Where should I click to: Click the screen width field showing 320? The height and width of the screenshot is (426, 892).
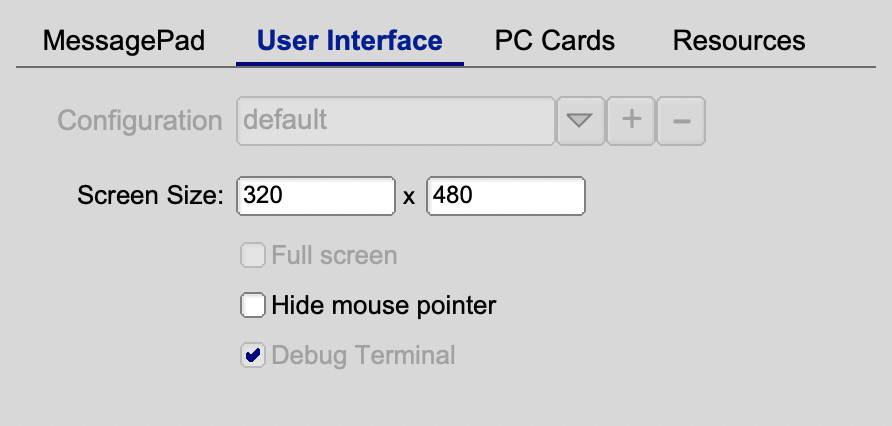pos(315,196)
